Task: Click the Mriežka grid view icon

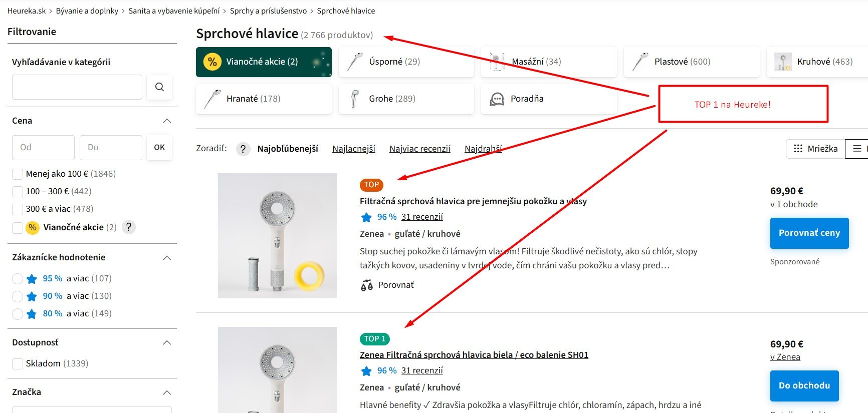Action: point(798,149)
